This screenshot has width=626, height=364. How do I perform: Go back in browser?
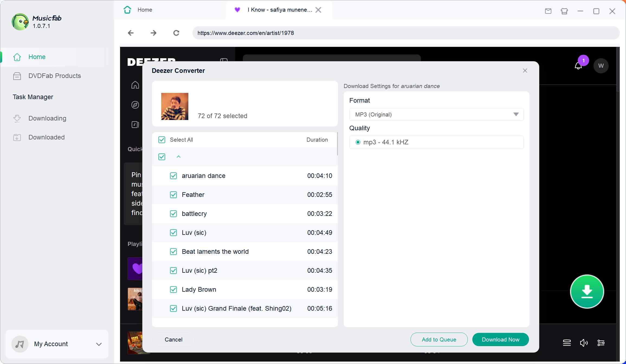pyautogui.click(x=131, y=33)
